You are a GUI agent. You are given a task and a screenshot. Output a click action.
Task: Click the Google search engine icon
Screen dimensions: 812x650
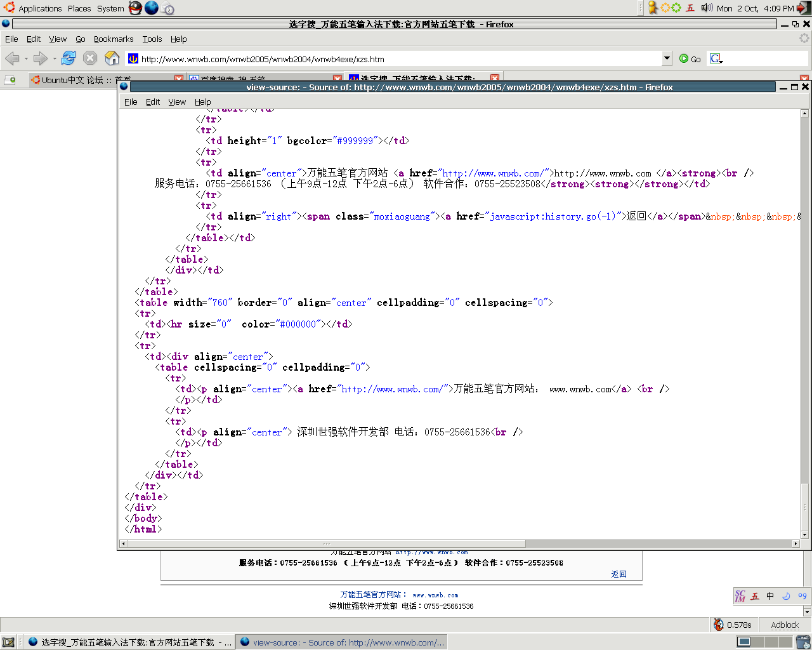point(716,58)
